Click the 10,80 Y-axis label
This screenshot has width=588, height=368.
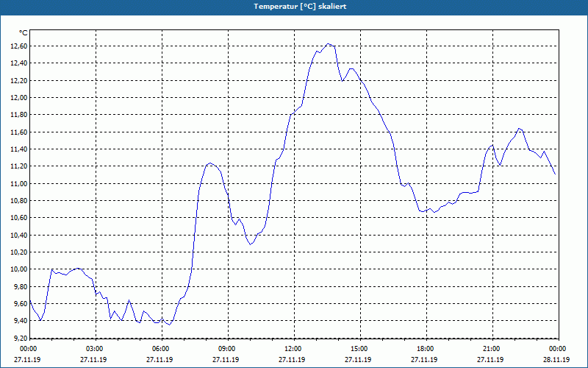[19, 200]
